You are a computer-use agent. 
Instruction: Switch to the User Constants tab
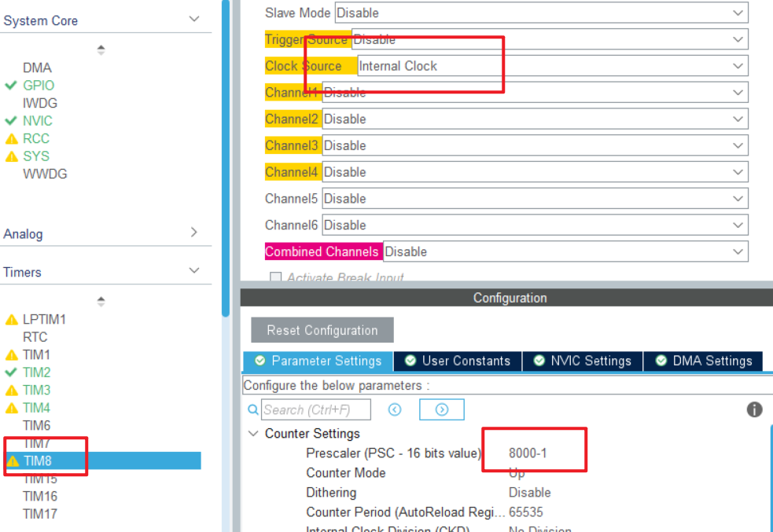click(458, 361)
